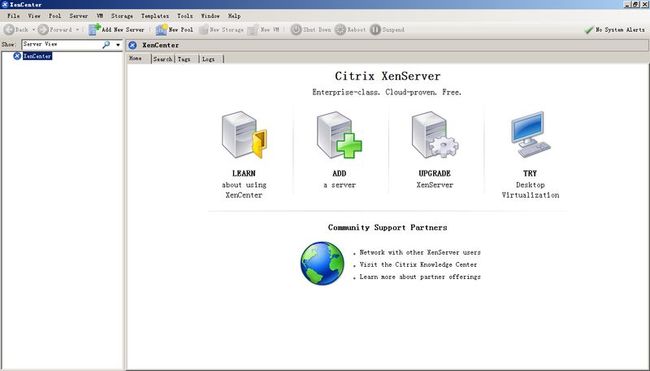Expand the Server View dropdown arrow
This screenshot has width=650, height=371.
(118, 45)
